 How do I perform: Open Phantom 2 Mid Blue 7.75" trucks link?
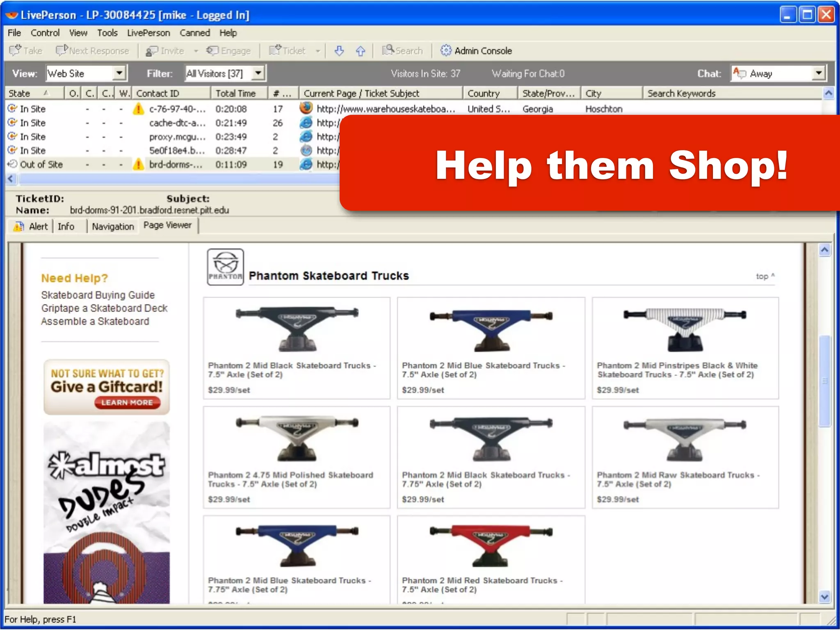[x=289, y=585]
